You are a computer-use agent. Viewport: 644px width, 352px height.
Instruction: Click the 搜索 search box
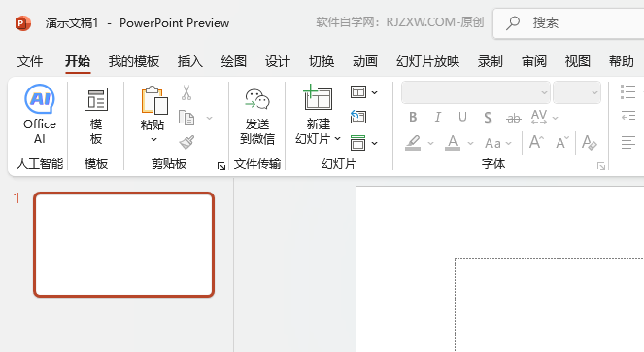click(568, 23)
